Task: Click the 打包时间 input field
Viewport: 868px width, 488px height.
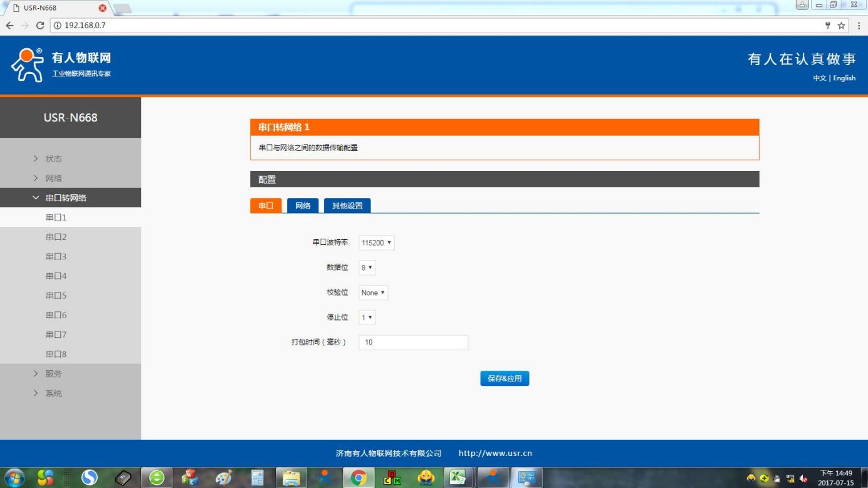Action: (x=414, y=342)
